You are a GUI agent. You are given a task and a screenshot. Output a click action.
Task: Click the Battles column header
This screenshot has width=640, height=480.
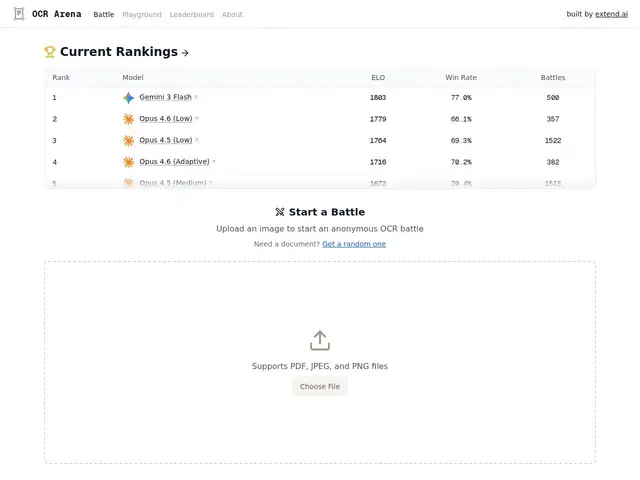[553, 78]
